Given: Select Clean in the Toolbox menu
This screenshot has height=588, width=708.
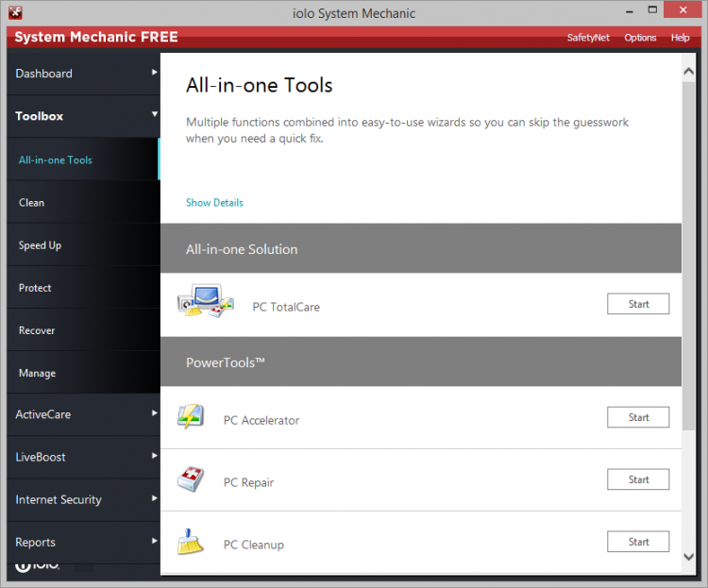Looking at the screenshot, I should click(x=83, y=202).
